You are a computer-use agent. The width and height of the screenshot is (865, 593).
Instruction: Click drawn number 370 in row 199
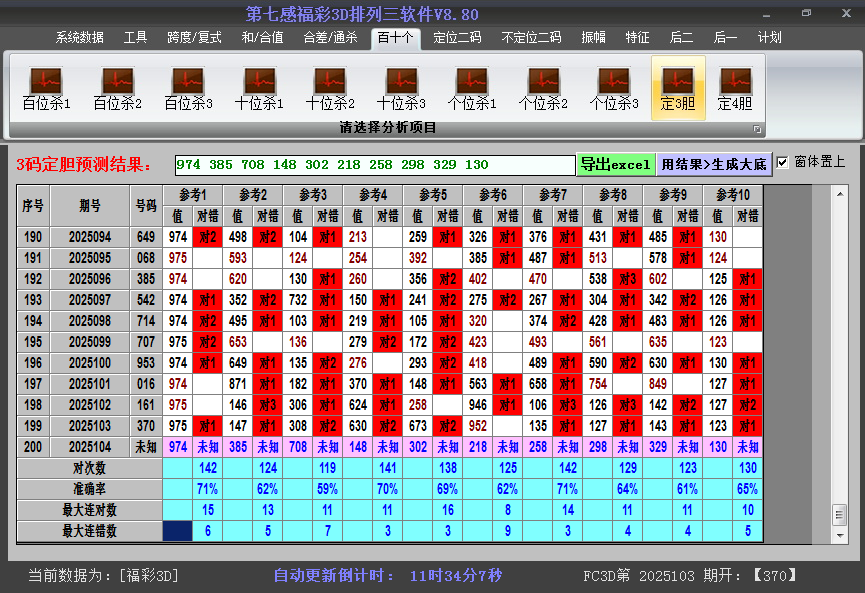[146, 426]
